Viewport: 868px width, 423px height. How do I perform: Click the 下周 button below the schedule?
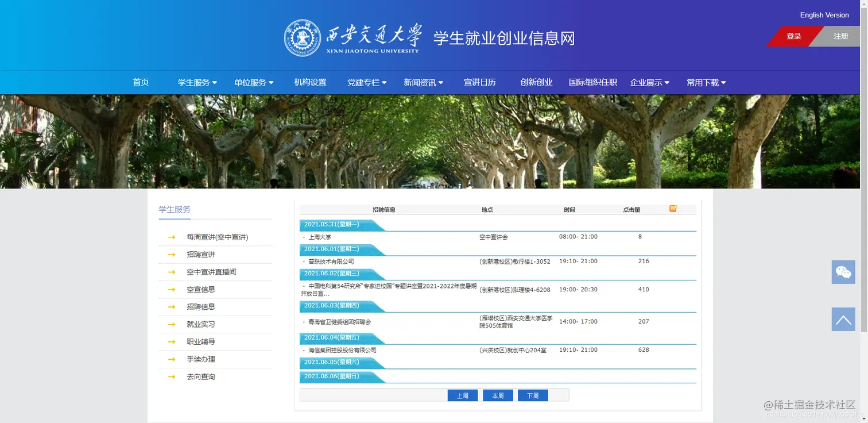coord(532,395)
